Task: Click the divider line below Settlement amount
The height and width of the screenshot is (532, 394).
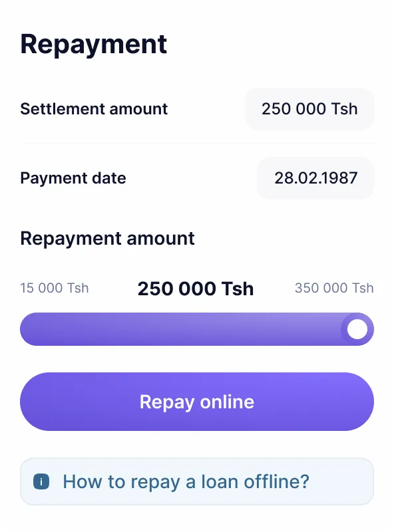Action: [197, 143]
